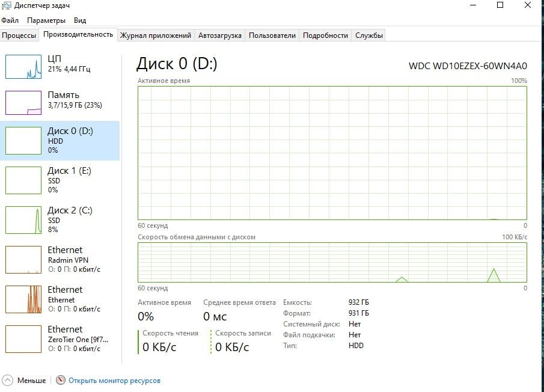Switch to the Подробности tab
544x392 pixels.
pos(325,35)
